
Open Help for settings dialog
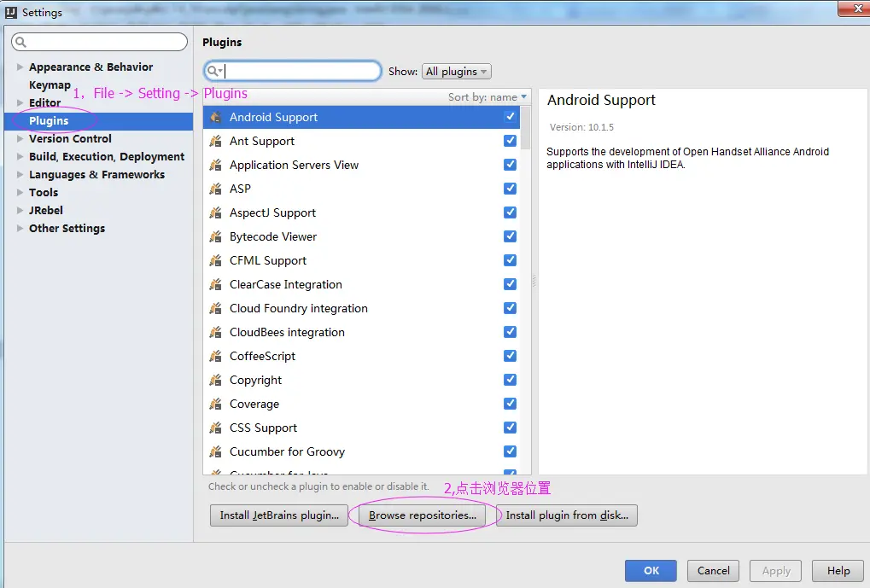838,571
